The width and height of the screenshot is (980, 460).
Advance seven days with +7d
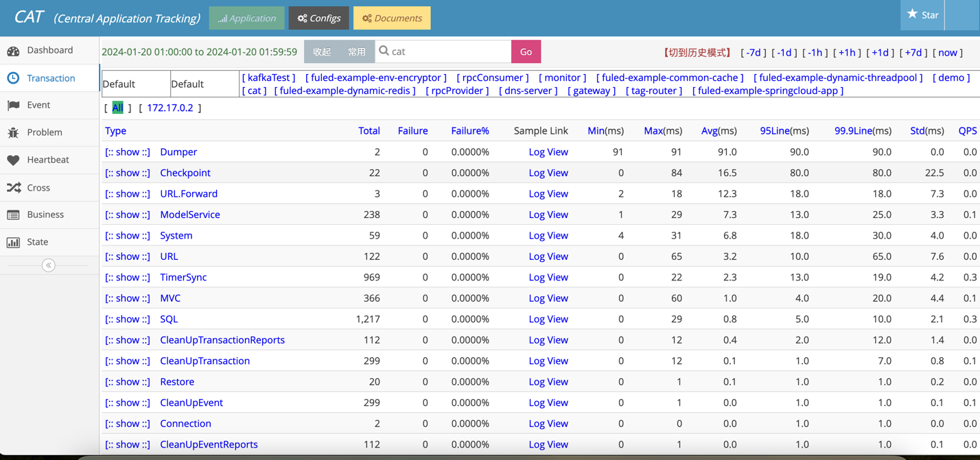coord(913,53)
